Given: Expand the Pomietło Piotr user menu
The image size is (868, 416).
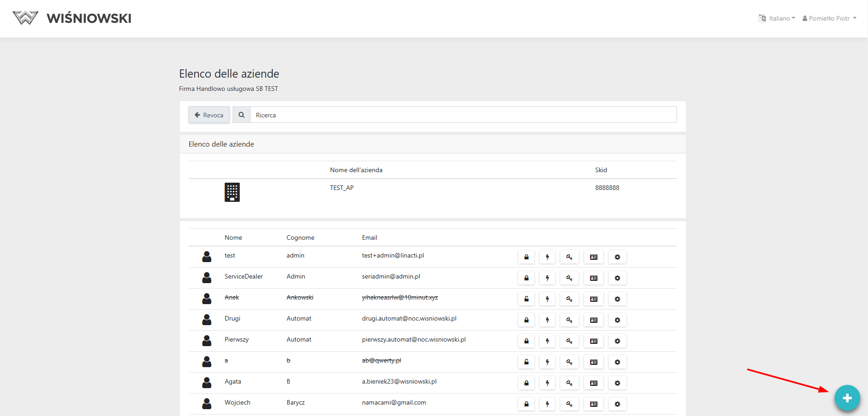Looking at the screenshot, I should coord(829,18).
